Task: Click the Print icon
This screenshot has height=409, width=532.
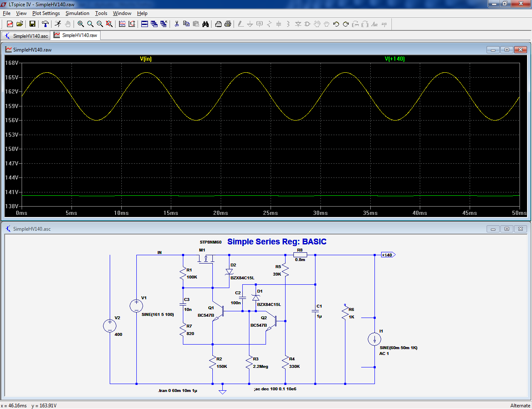Action: (x=228, y=24)
